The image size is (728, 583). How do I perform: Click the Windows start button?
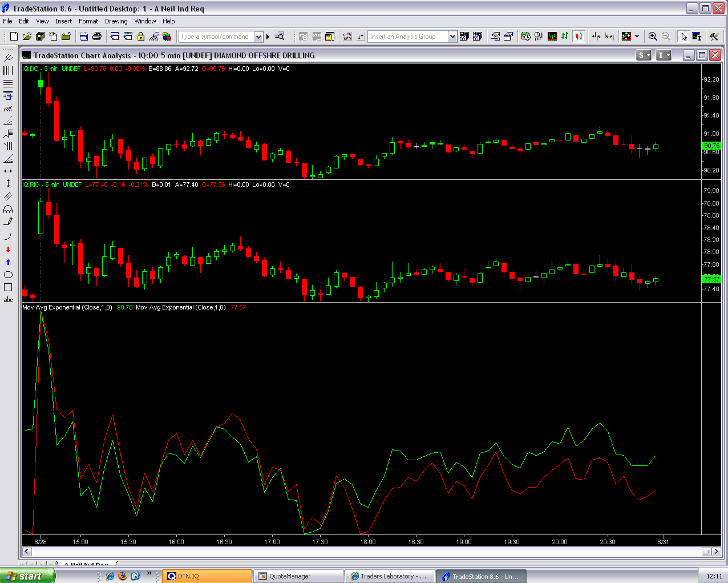[x=27, y=576]
